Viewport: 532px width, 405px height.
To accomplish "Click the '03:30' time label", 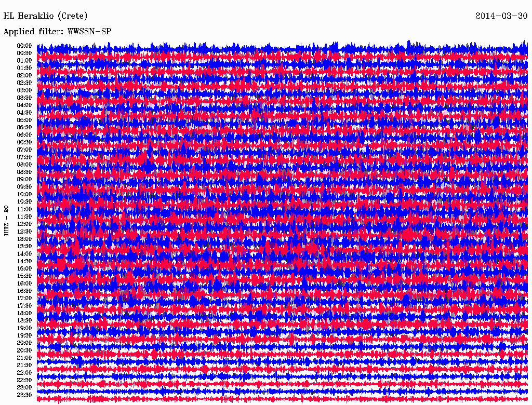I will click(x=24, y=98).
